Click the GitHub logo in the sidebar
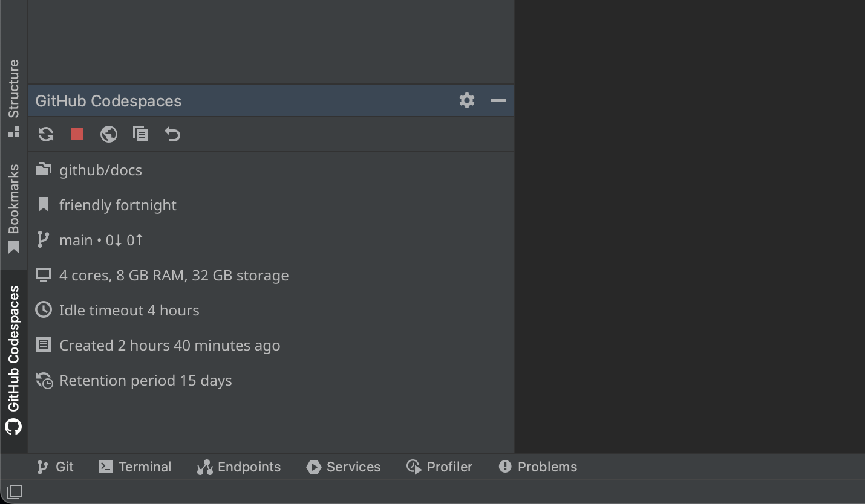This screenshot has width=865, height=504. pos(13,427)
